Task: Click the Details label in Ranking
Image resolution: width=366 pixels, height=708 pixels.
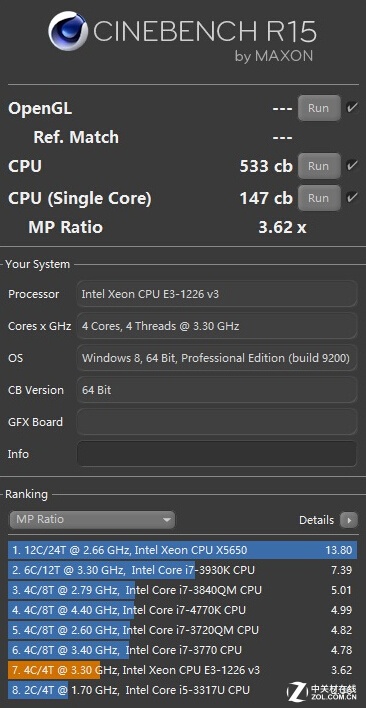Action: click(x=316, y=520)
